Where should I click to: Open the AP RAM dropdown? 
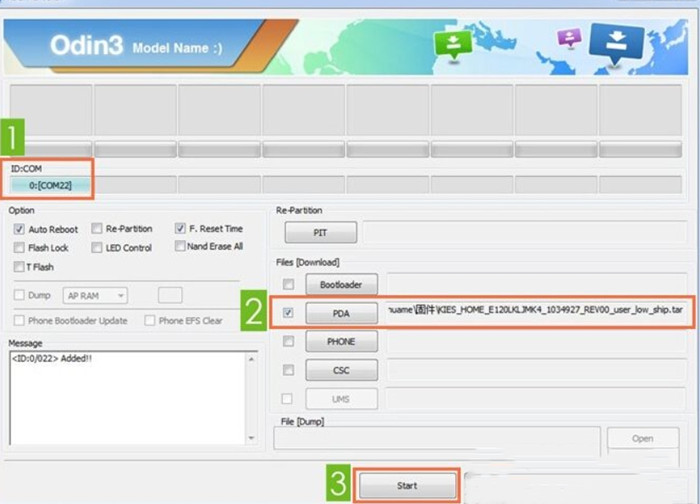coord(95,295)
